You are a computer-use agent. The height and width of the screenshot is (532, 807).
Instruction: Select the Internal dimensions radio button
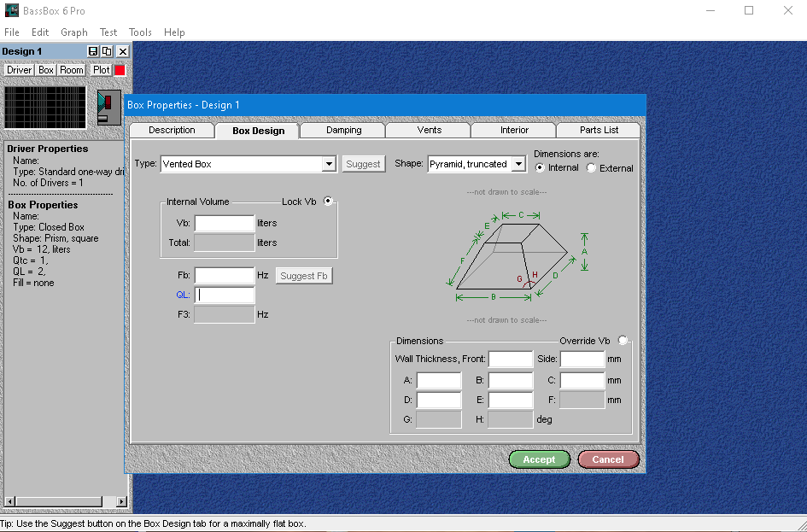coord(540,168)
